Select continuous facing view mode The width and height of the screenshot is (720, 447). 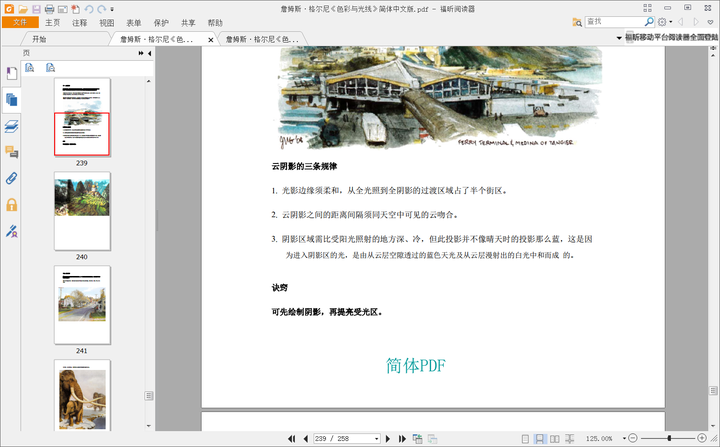569,439
